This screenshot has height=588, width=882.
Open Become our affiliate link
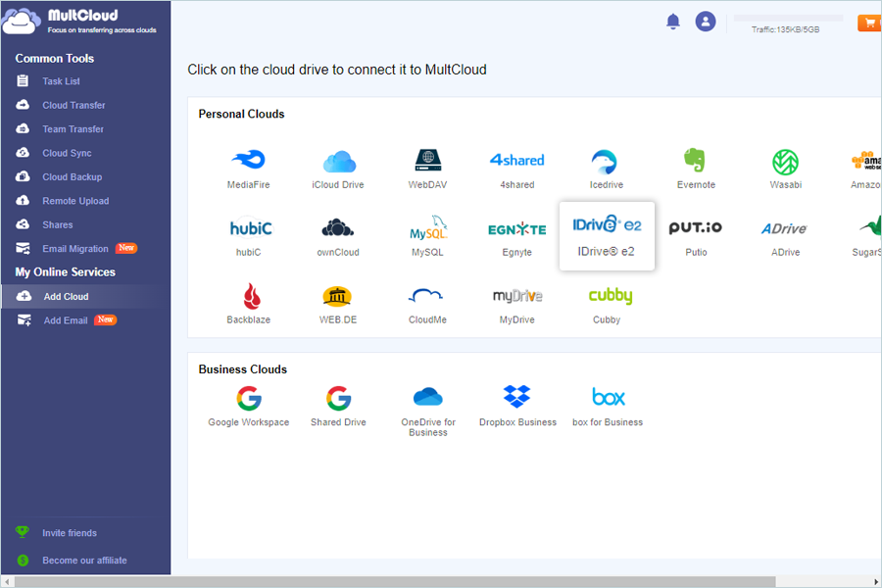pyautogui.click(x=84, y=561)
